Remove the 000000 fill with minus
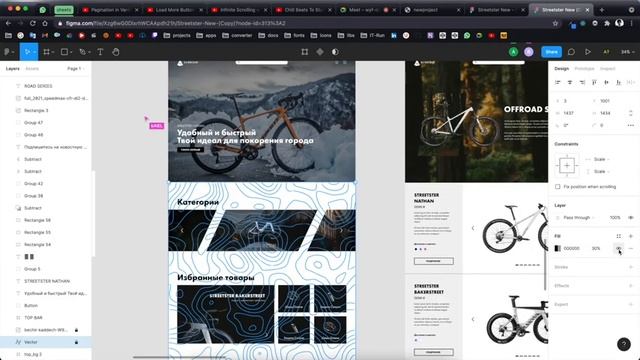Screen dimensions: 640x360 coord(631,248)
